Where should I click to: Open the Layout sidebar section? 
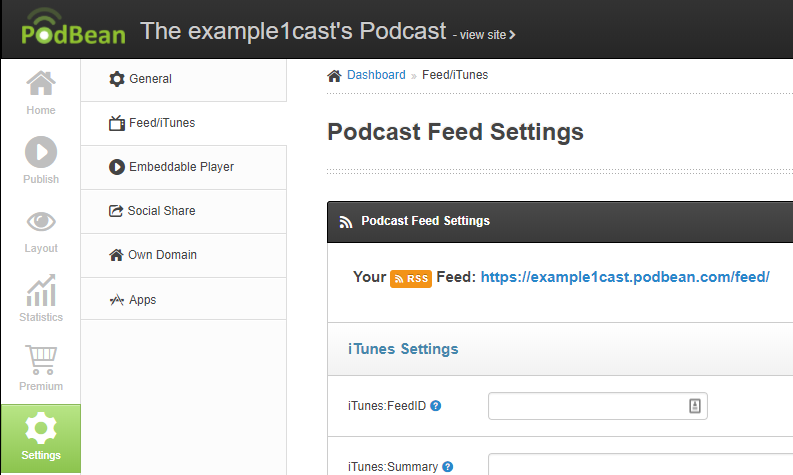(x=41, y=231)
